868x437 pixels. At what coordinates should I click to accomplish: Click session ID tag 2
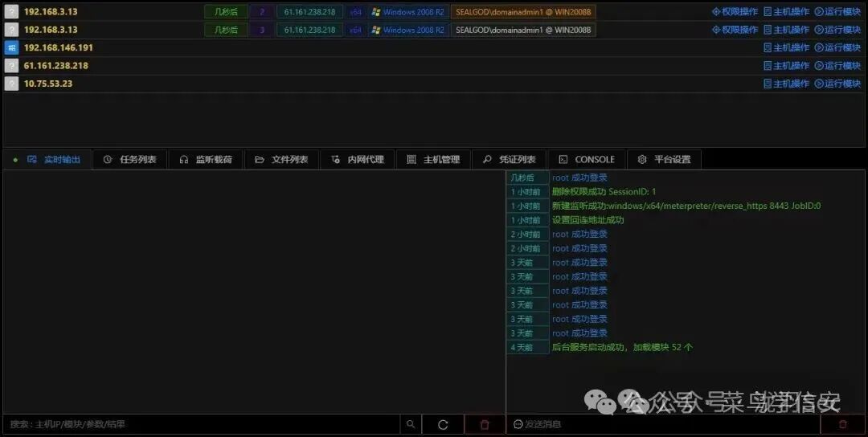[x=262, y=11]
